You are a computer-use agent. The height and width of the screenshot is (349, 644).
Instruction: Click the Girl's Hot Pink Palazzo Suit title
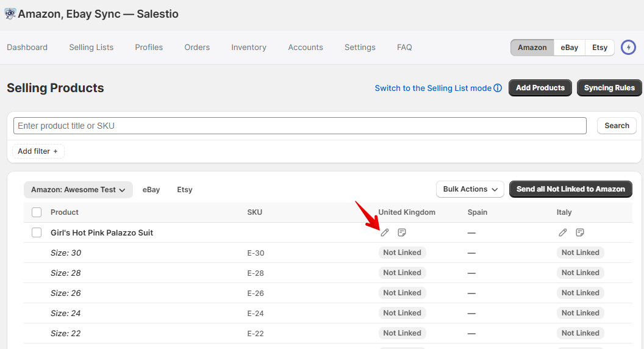[101, 232]
